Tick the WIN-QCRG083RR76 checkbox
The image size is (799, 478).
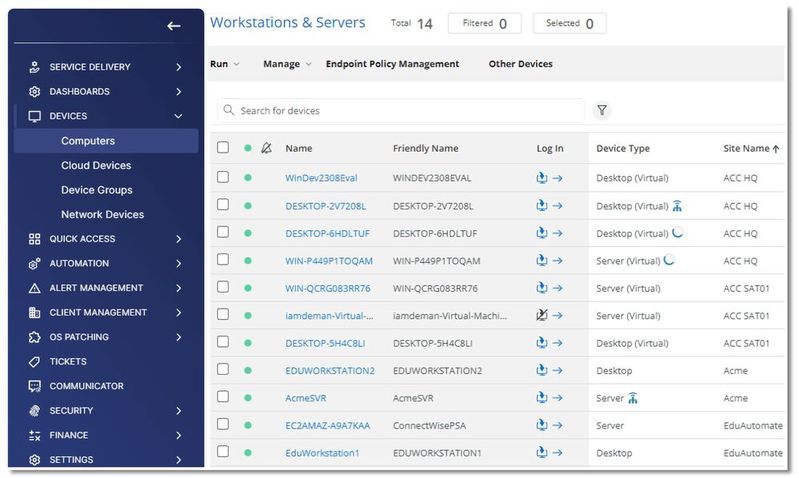point(223,287)
